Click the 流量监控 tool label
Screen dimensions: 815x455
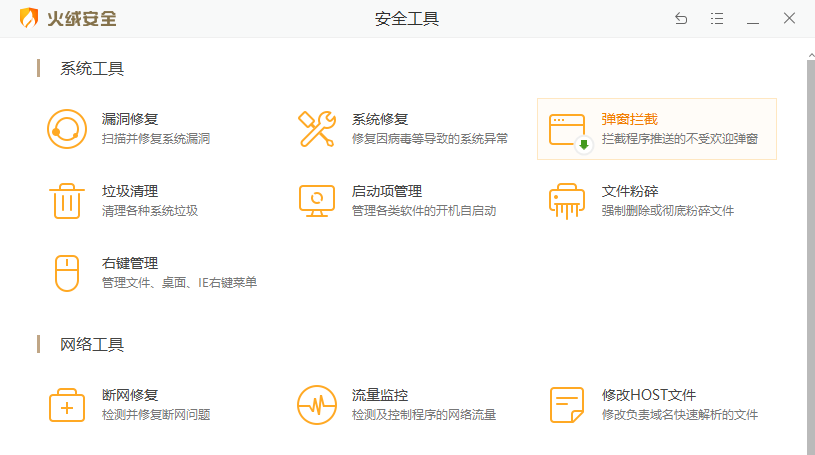[x=380, y=395]
